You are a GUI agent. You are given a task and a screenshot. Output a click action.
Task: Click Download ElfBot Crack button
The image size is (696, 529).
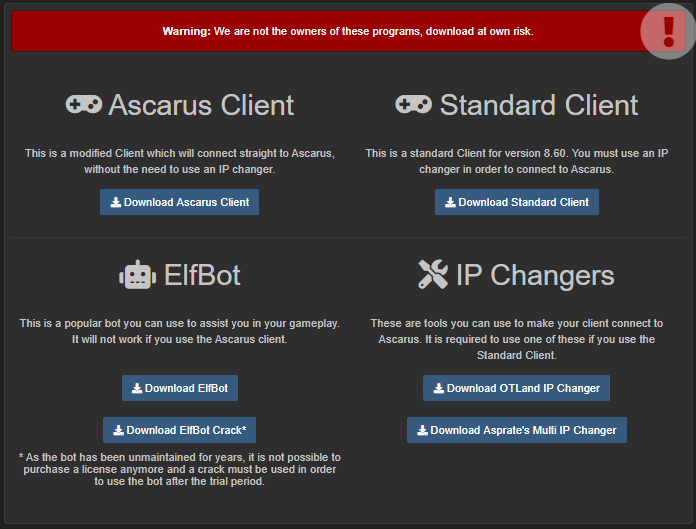click(179, 430)
